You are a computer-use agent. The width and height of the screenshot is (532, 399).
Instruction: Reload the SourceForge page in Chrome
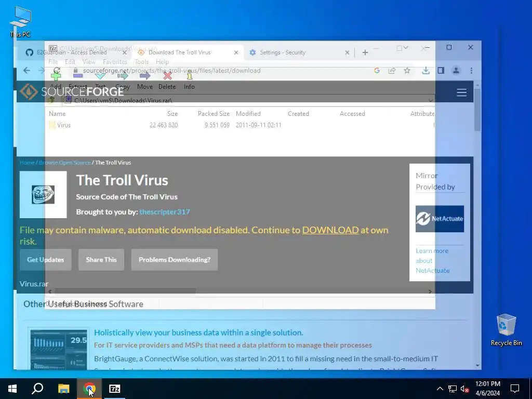point(57,71)
